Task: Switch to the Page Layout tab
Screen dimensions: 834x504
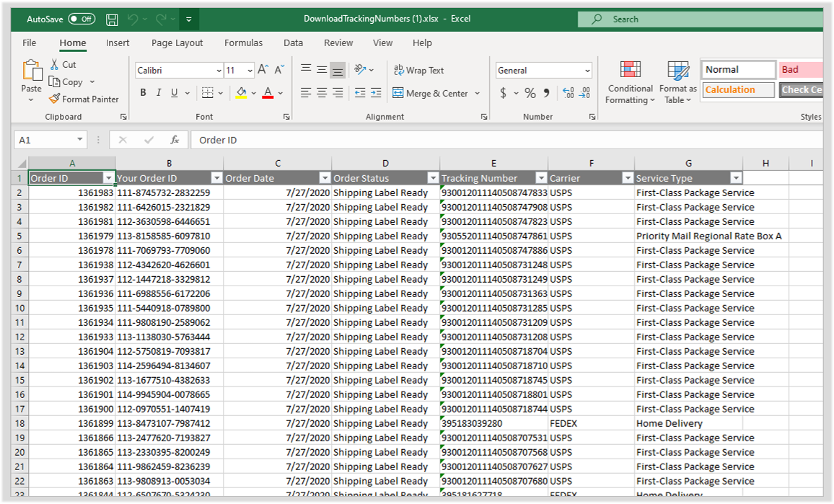Action: pos(177,43)
